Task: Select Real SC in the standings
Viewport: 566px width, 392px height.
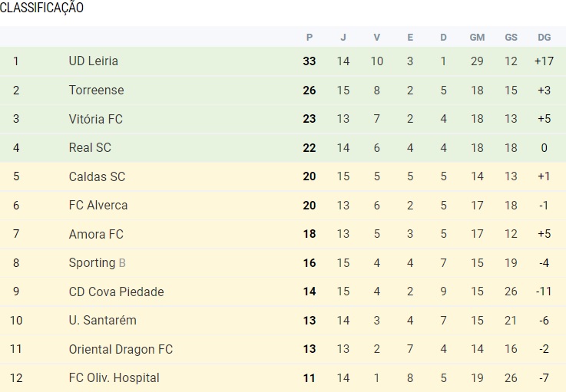Action: tap(90, 147)
